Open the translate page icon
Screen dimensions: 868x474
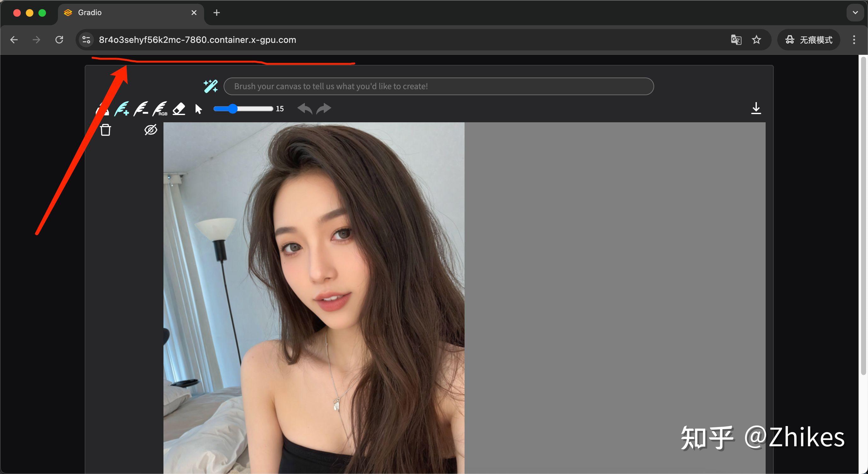point(736,40)
